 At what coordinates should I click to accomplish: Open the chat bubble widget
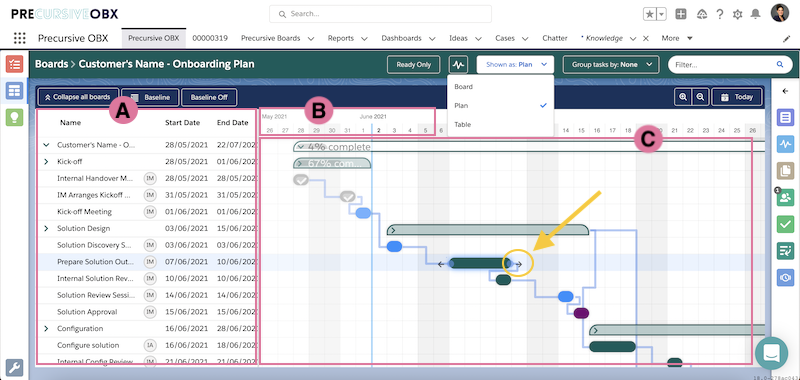click(x=771, y=353)
